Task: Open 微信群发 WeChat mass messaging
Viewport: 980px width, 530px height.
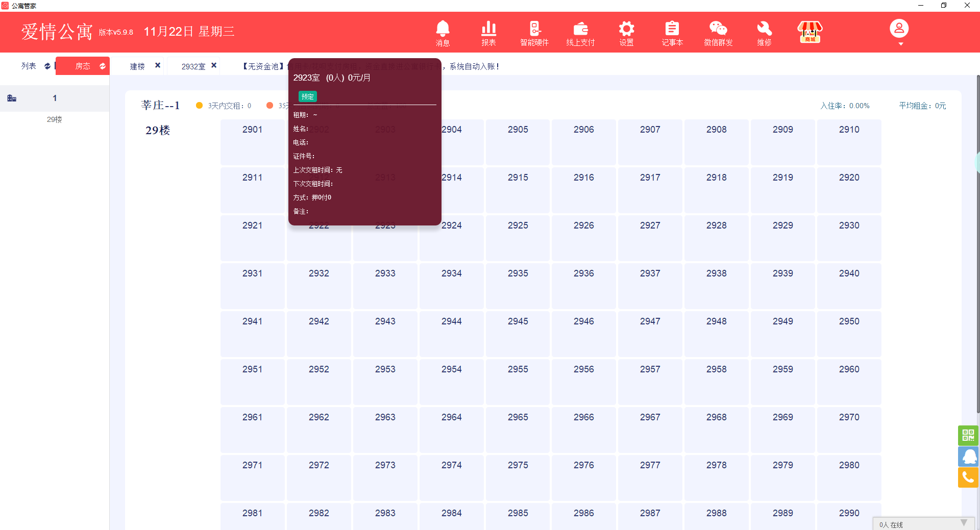Action: pos(718,33)
